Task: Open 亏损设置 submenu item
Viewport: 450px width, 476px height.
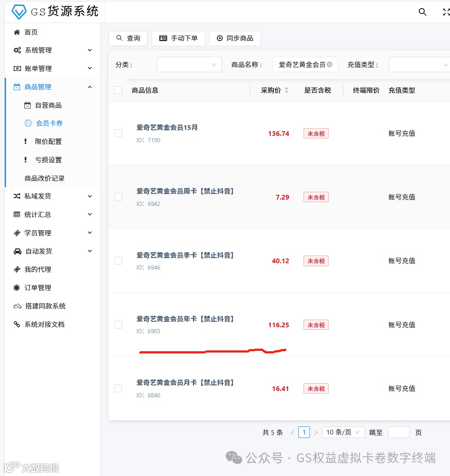Action: 49,160
